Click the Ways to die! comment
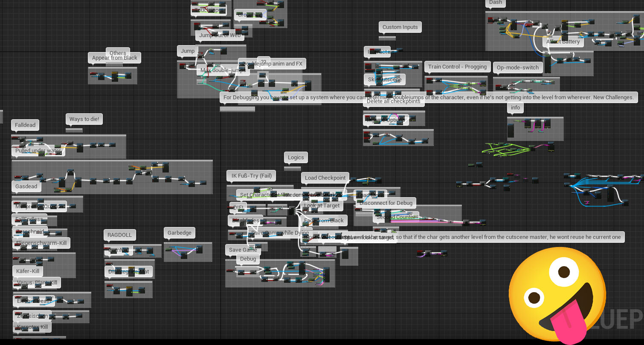 [84, 119]
